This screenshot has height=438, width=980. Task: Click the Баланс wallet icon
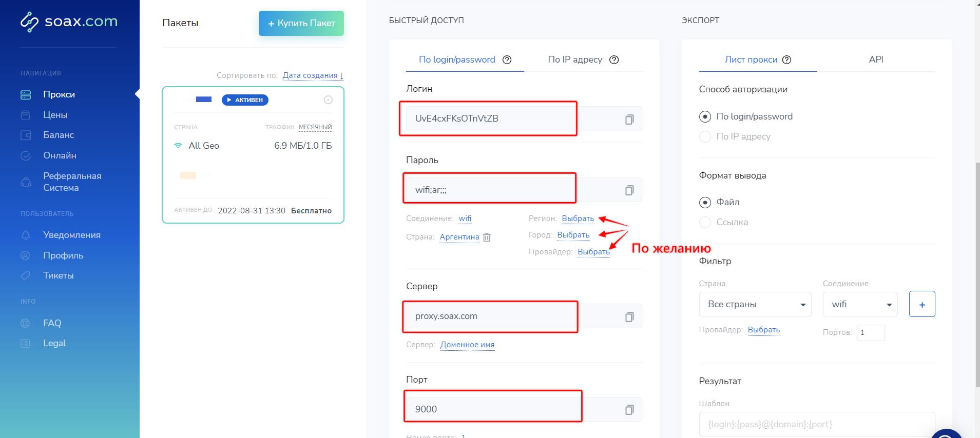(25, 135)
